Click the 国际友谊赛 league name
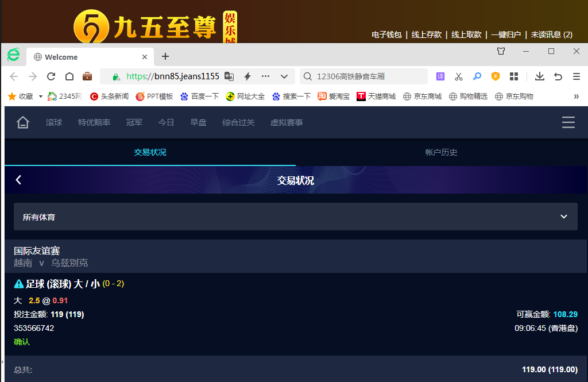 pyautogui.click(x=37, y=250)
